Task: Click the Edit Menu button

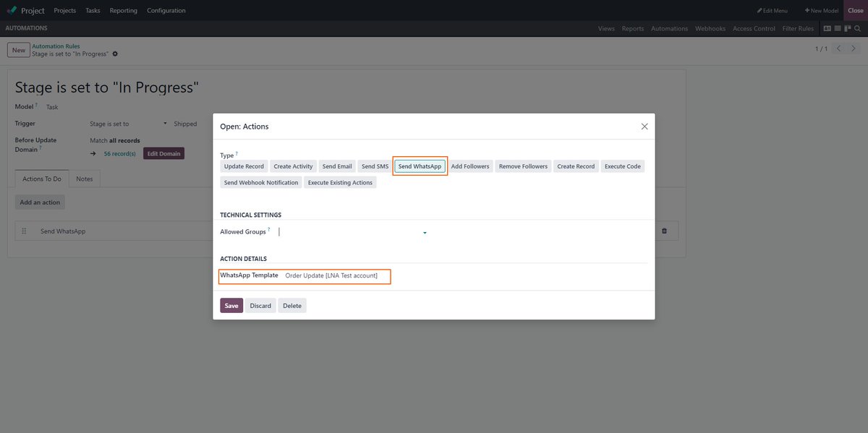Action: pos(773,11)
